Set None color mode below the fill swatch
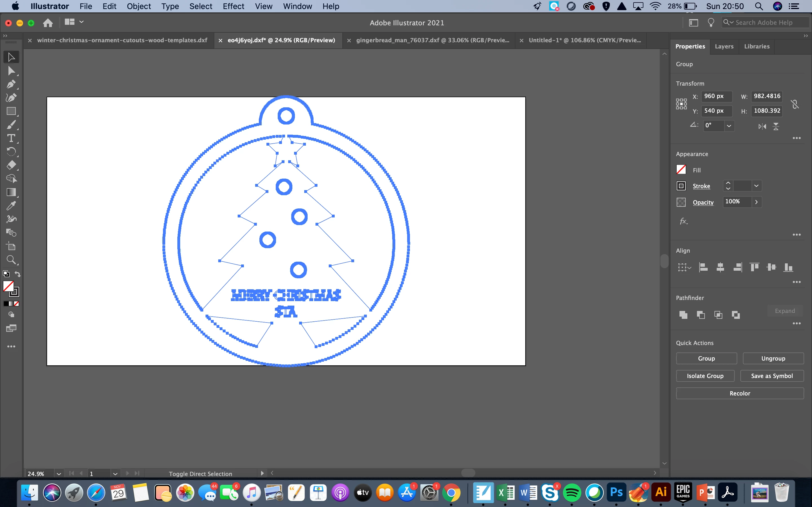This screenshot has height=507, width=812. coord(16,303)
